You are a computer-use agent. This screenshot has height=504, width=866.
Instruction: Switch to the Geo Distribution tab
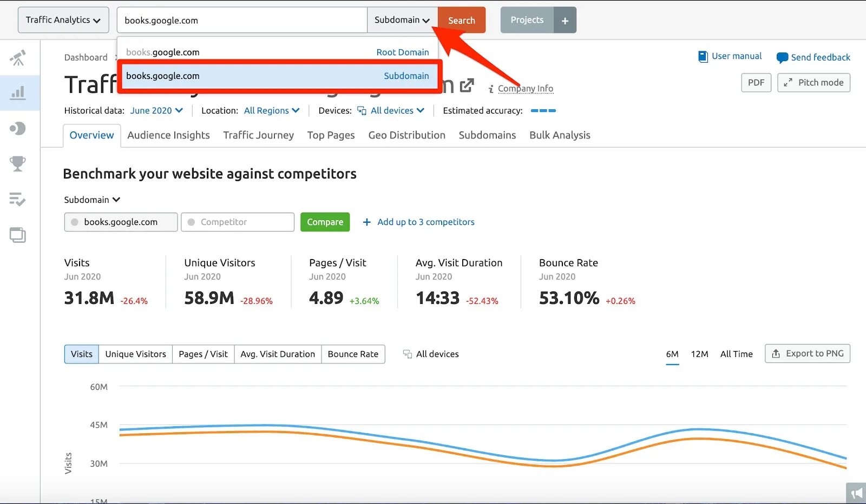[x=406, y=135]
